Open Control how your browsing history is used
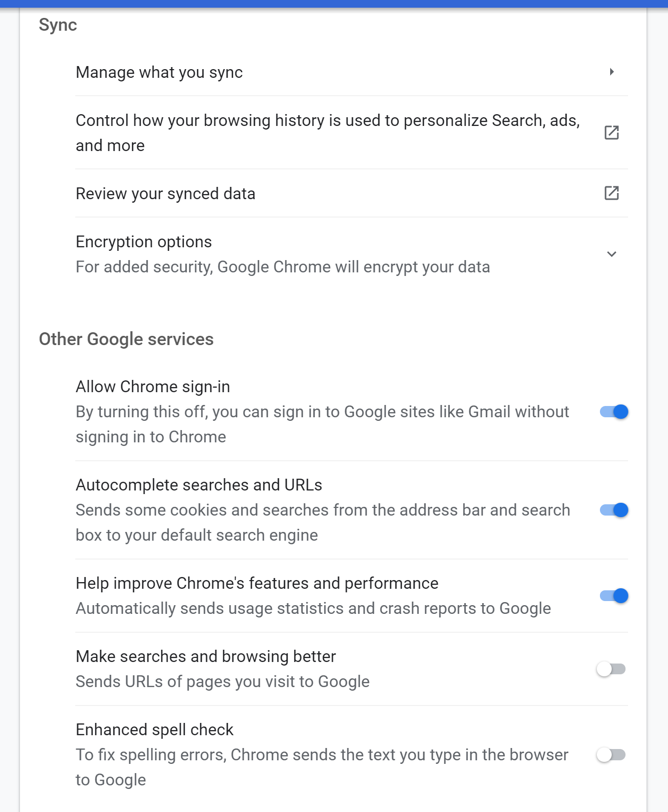The image size is (668, 812). click(x=328, y=132)
